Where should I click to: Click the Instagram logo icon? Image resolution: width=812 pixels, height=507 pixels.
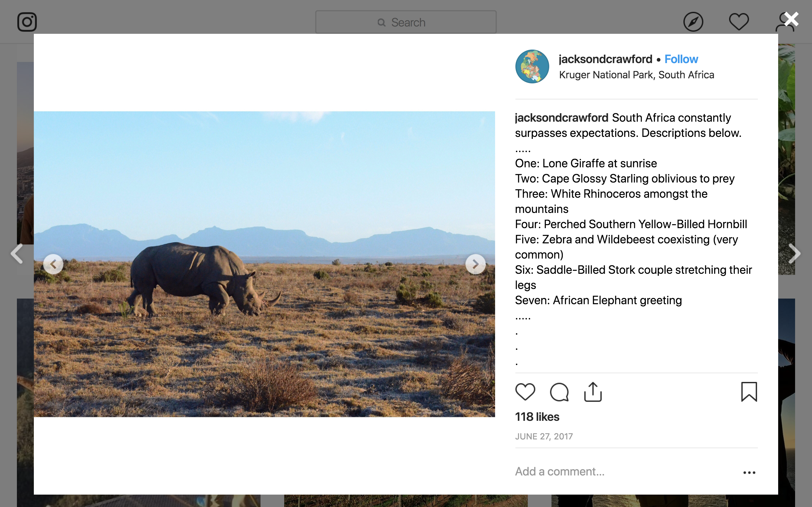pos(27,22)
